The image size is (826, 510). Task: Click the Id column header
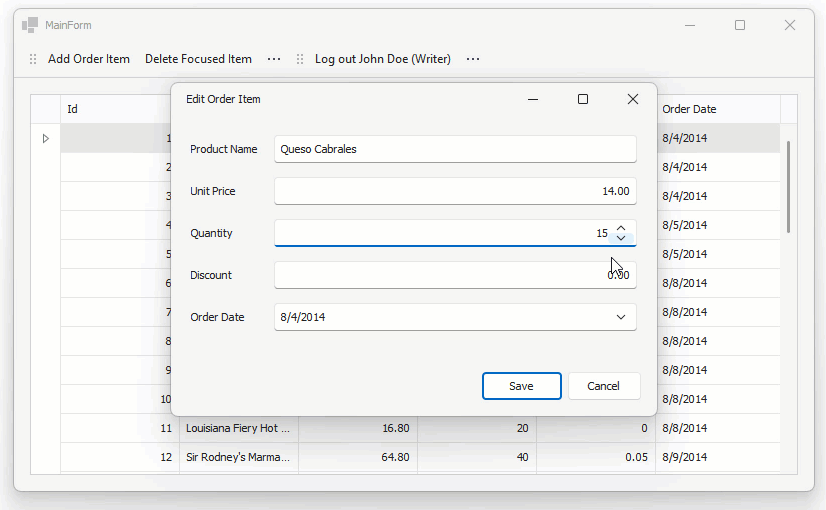116,109
